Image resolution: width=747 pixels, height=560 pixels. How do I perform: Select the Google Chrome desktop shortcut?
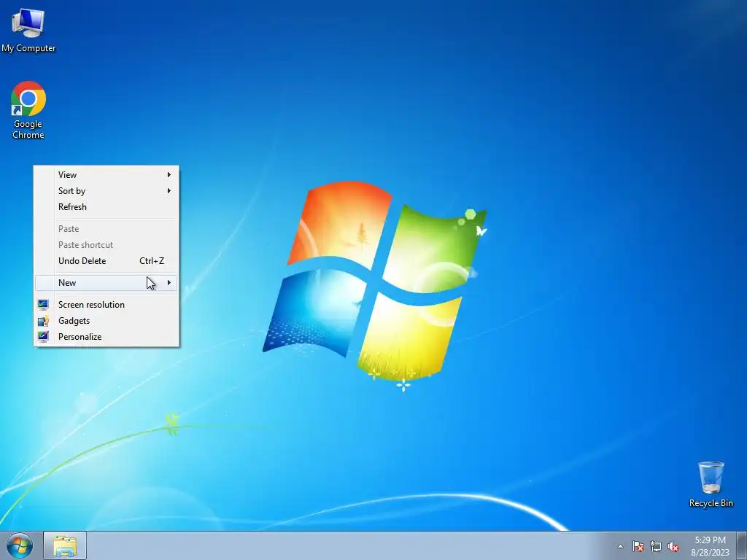(x=28, y=110)
